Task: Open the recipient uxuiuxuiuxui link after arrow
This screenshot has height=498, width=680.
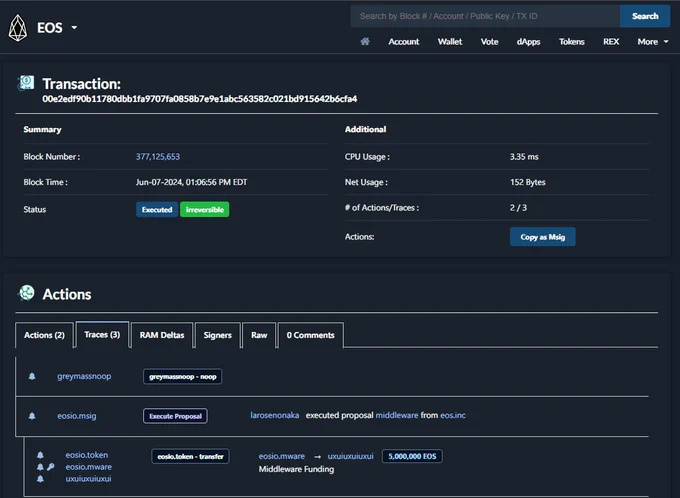Action: click(350, 456)
